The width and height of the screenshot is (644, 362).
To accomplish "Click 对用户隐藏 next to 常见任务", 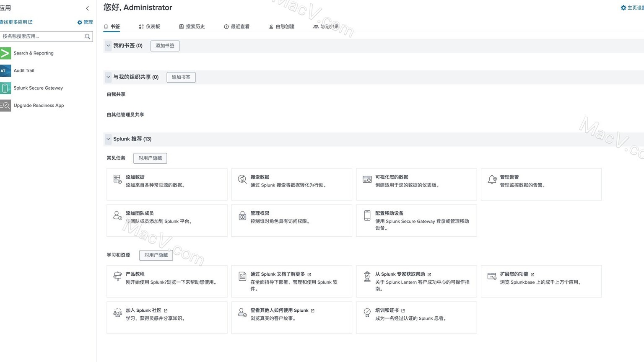I will (x=150, y=158).
